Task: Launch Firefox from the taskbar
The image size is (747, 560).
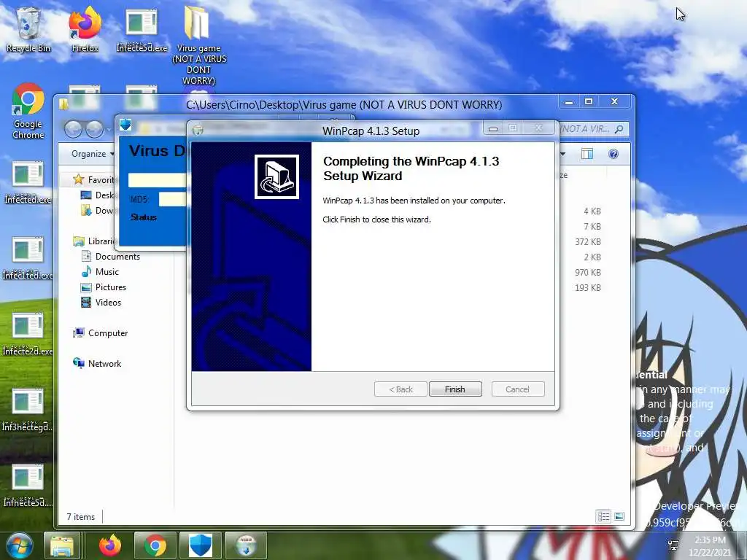Action: point(110,545)
